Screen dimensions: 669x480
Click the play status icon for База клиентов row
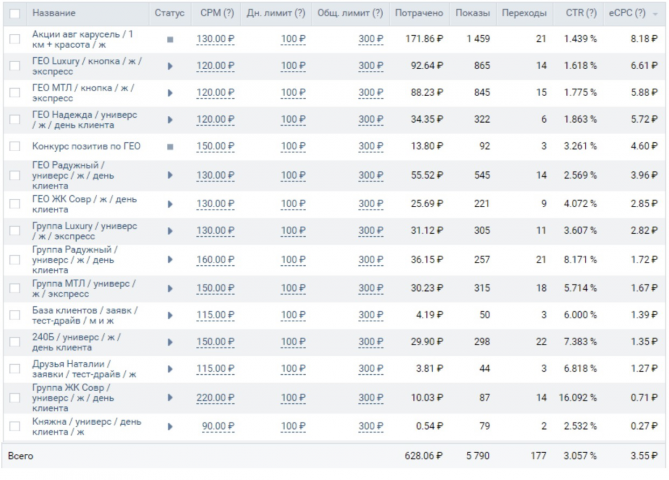click(170, 315)
